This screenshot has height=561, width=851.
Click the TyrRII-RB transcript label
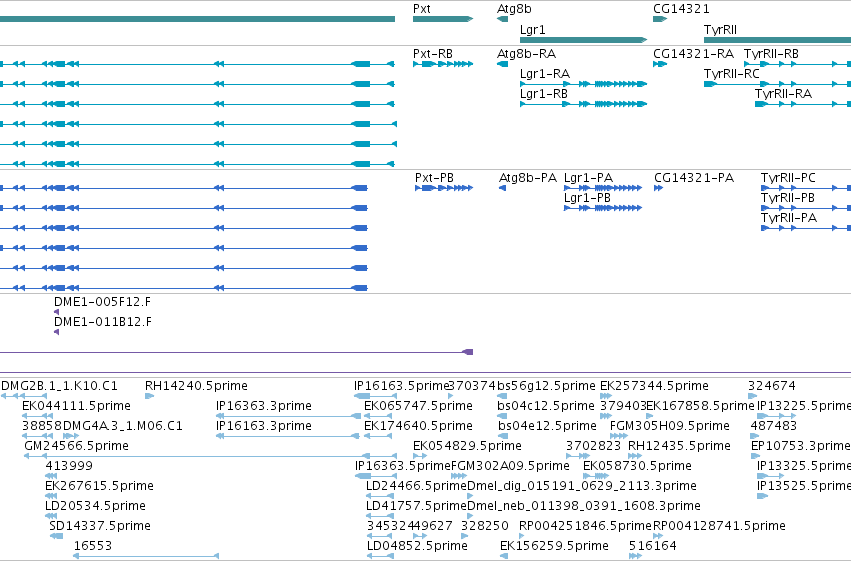click(x=771, y=54)
